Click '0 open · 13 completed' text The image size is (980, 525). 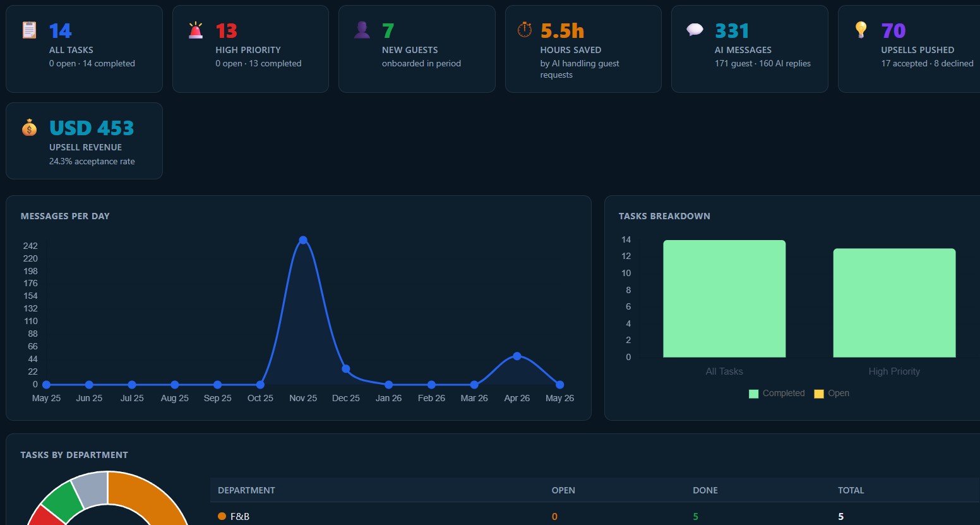click(x=258, y=63)
